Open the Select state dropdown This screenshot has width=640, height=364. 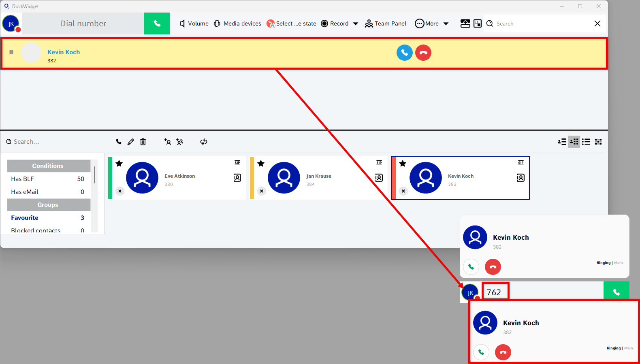click(292, 23)
